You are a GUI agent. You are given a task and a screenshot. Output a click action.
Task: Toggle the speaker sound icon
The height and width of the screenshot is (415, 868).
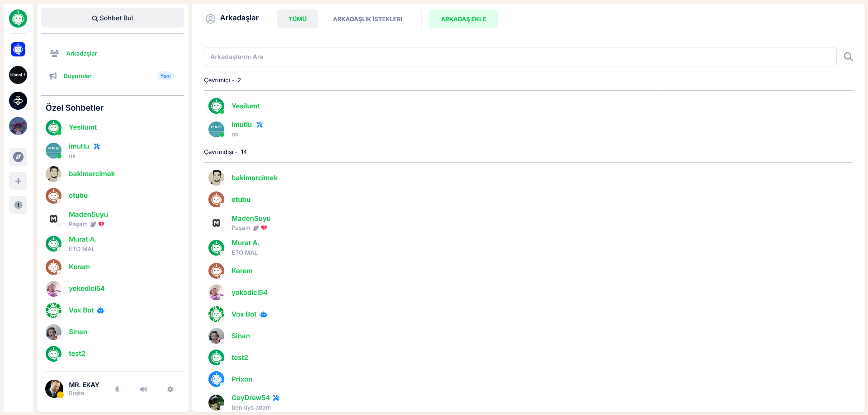143,389
